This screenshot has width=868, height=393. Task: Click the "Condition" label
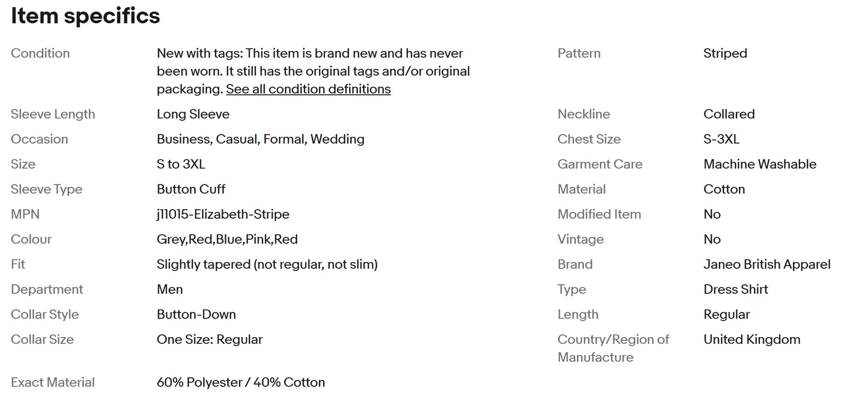(x=40, y=53)
